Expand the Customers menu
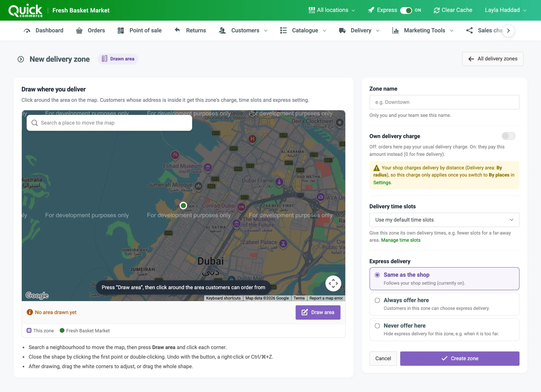 point(243,30)
